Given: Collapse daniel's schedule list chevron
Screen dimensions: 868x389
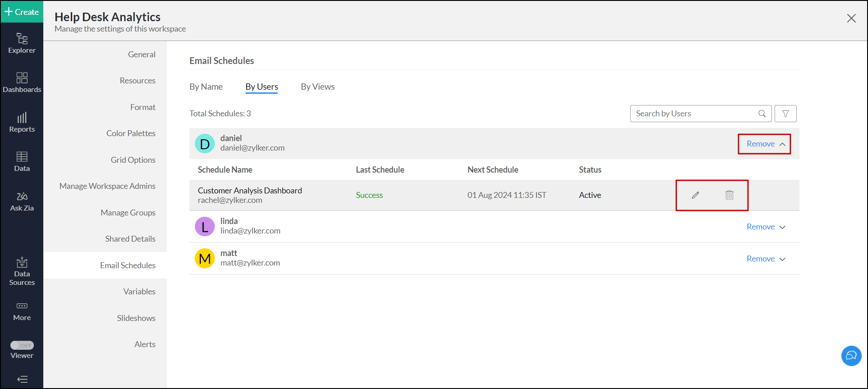Looking at the screenshot, I should click(x=782, y=144).
